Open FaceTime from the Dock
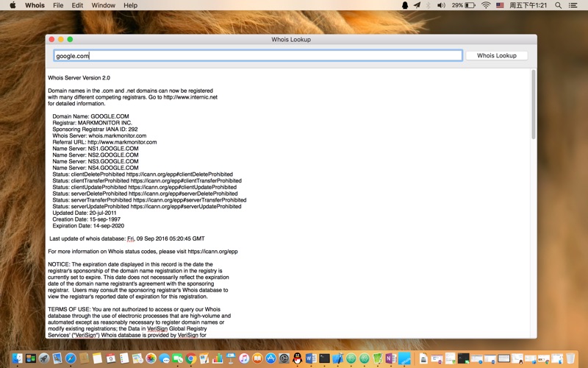Screen dimensions: 588x368 pos(177,358)
